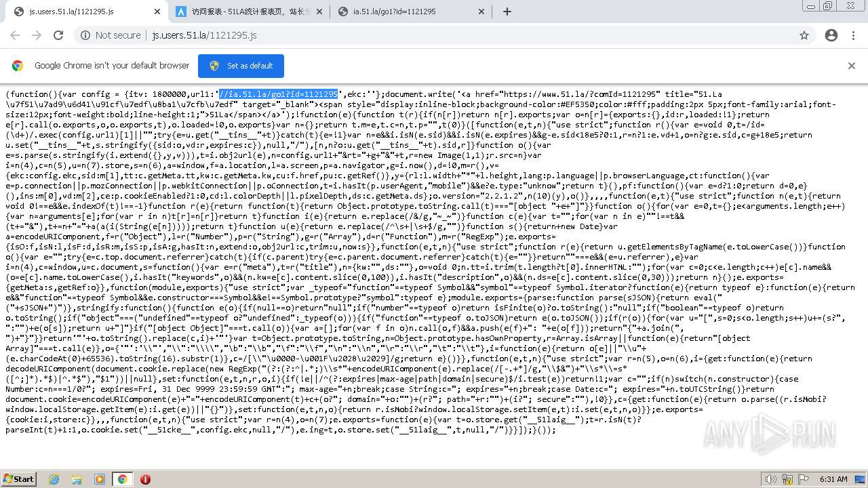Minimize the Chrome window
Viewport: 868px width, 488px height.
(810, 5)
